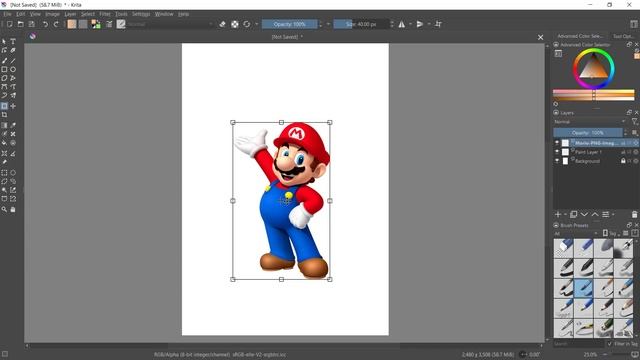Click the Undo arrow icon

click(45, 24)
